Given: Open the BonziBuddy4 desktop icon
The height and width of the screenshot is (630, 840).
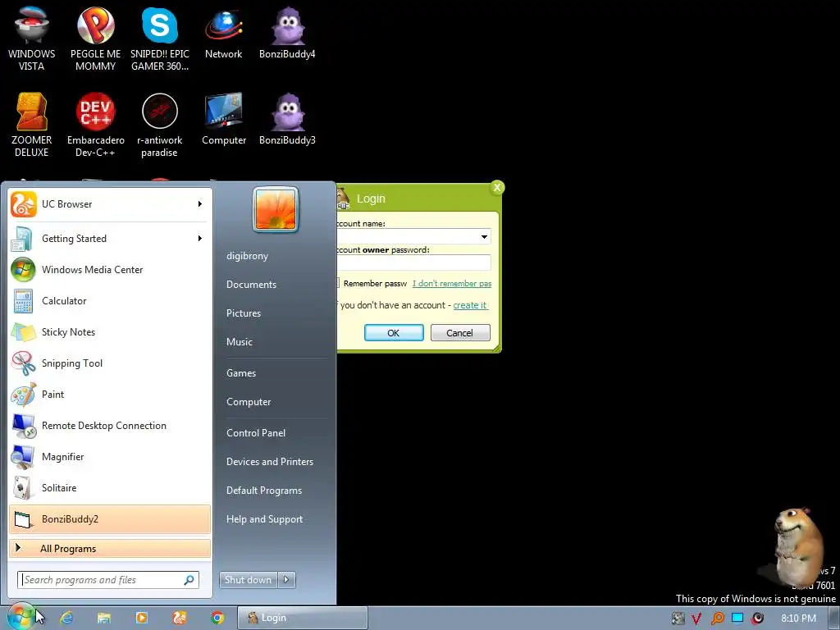Looking at the screenshot, I should 287,32.
